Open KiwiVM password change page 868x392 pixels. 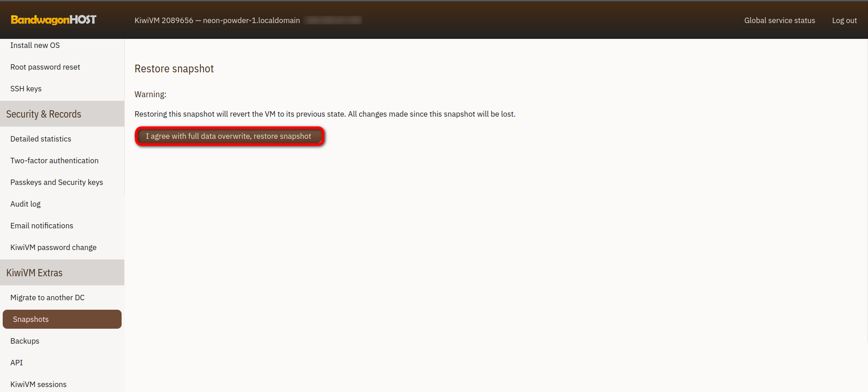(53, 247)
